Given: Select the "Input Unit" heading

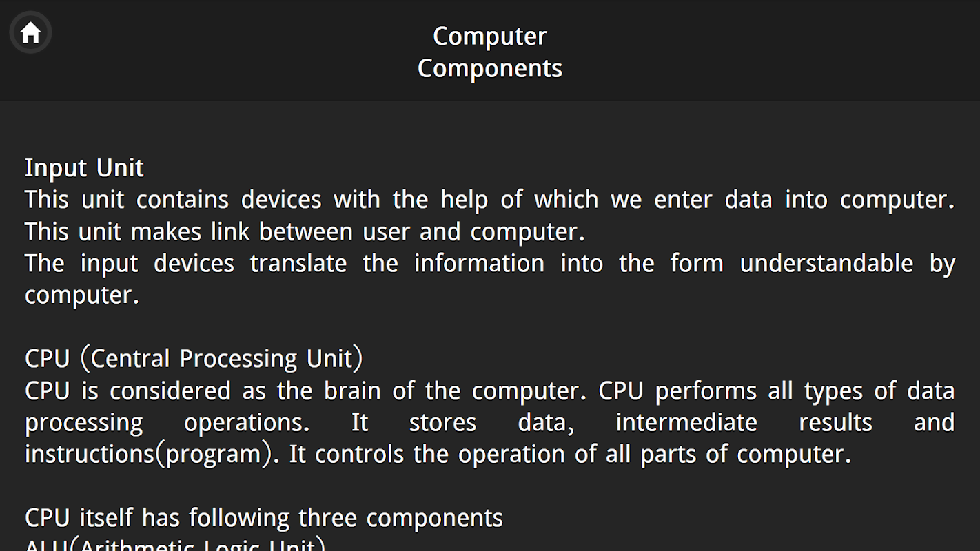Looking at the screenshot, I should [84, 168].
